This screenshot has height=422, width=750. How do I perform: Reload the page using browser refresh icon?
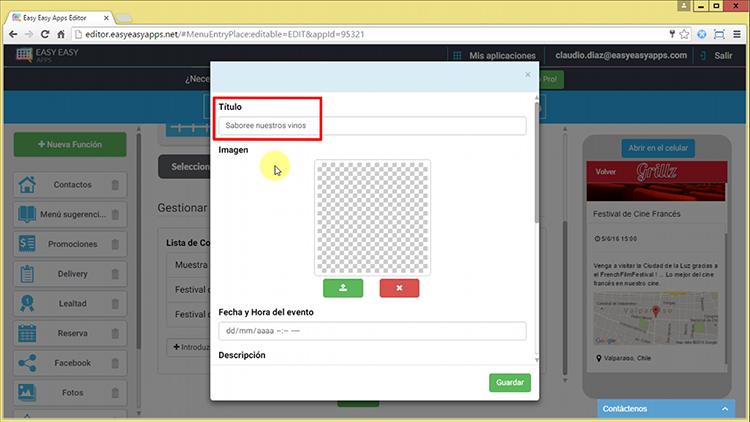[x=46, y=34]
